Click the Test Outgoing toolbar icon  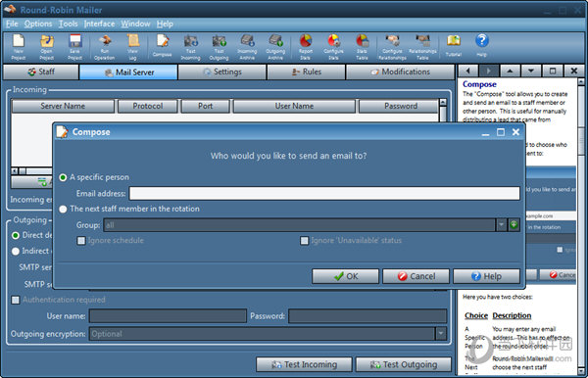219,47
